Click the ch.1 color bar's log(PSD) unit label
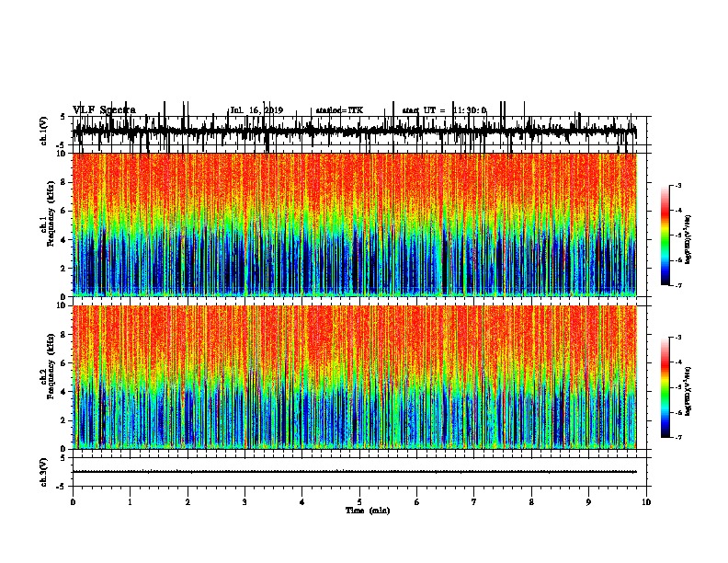This screenshot has width=728, height=563. click(688, 240)
